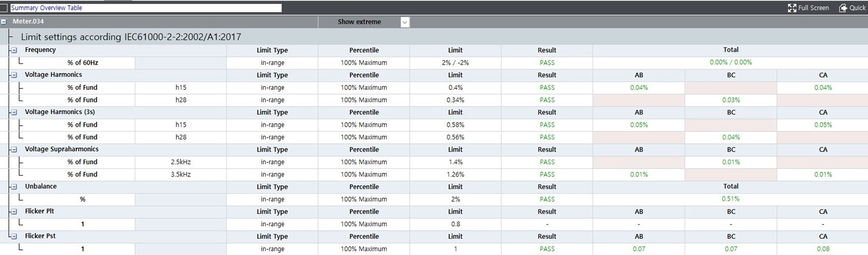Click the Full Screen expand icon
This screenshot has width=868, height=255.
[792, 8]
